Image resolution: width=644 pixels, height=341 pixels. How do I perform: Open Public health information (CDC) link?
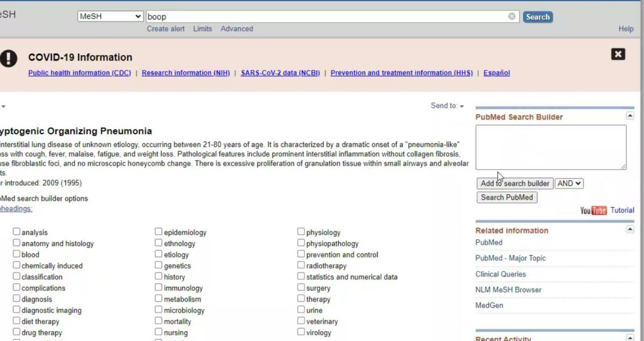[x=80, y=73]
